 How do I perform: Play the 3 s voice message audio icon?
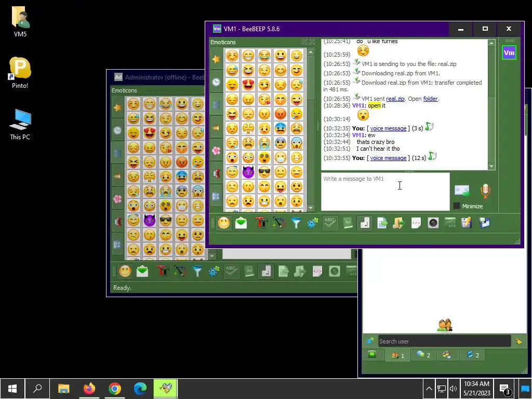(429, 127)
